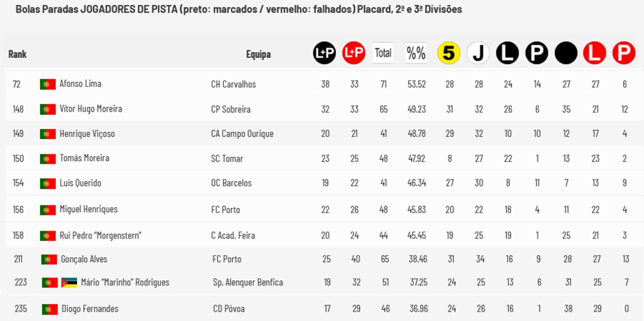Click the white J column icon
The height and width of the screenshot is (321, 644).
[478, 54]
